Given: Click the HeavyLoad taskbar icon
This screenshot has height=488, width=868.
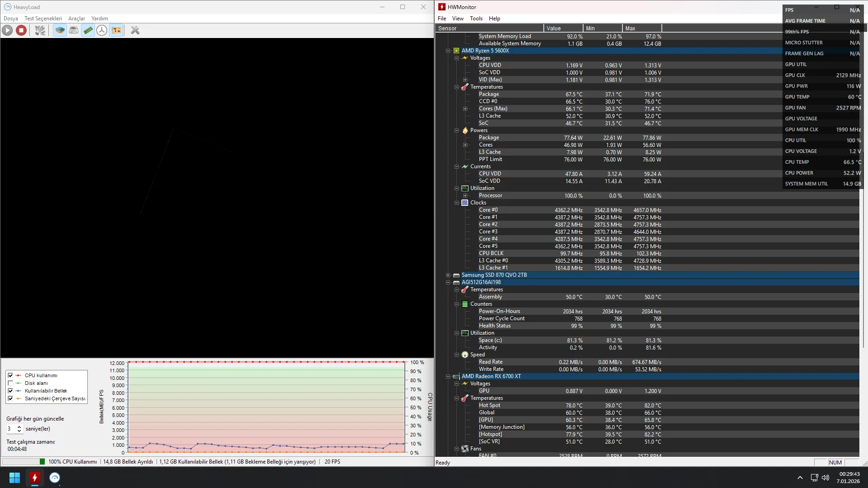Looking at the screenshot, I should tap(54, 478).
